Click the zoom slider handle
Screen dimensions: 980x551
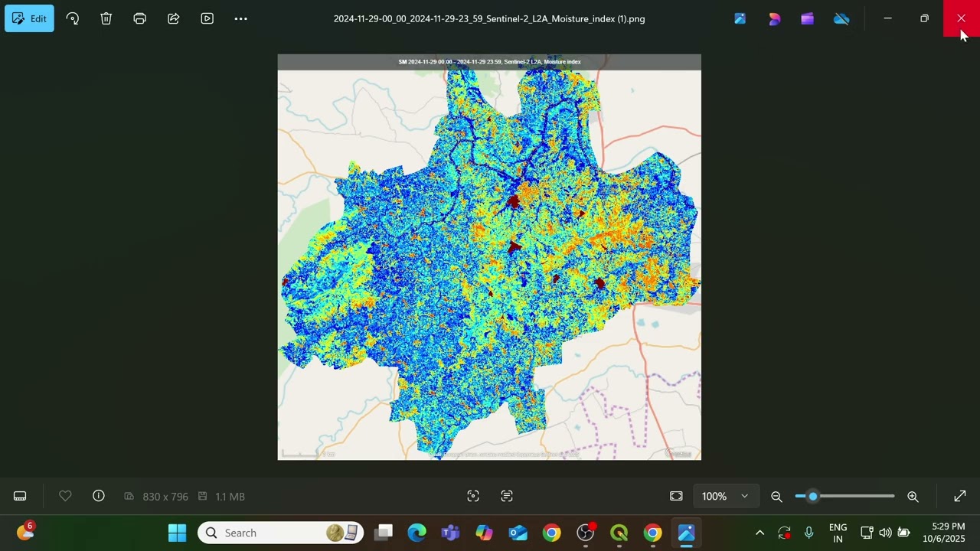pos(813,496)
